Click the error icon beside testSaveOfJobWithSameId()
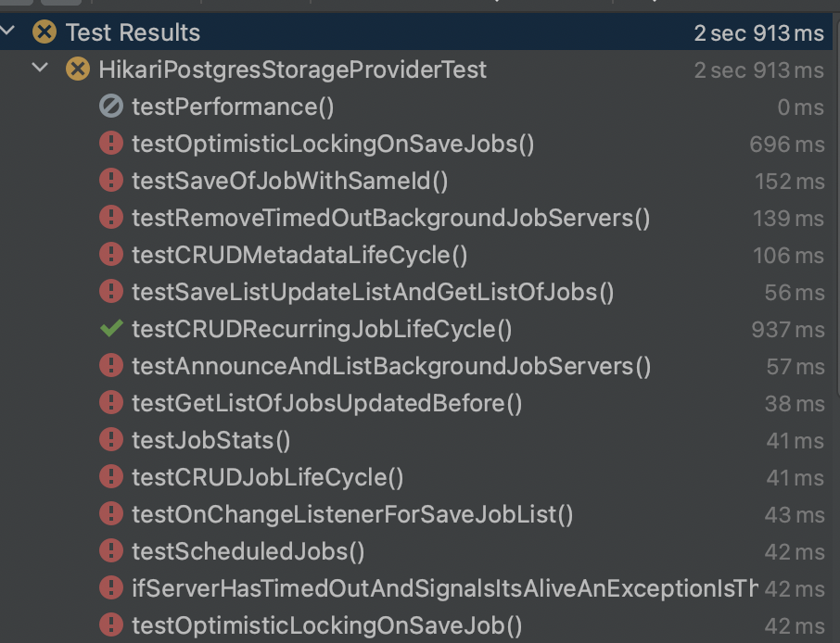The image size is (840, 643). (x=111, y=182)
